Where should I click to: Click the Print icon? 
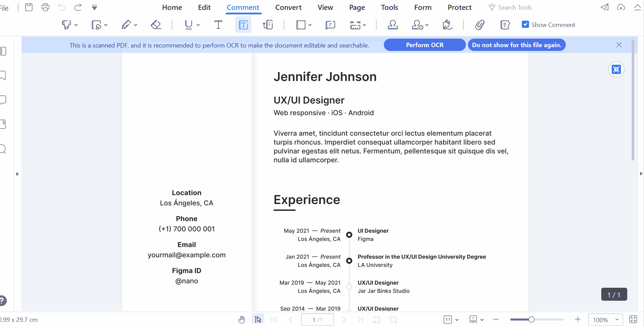(45, 7)
